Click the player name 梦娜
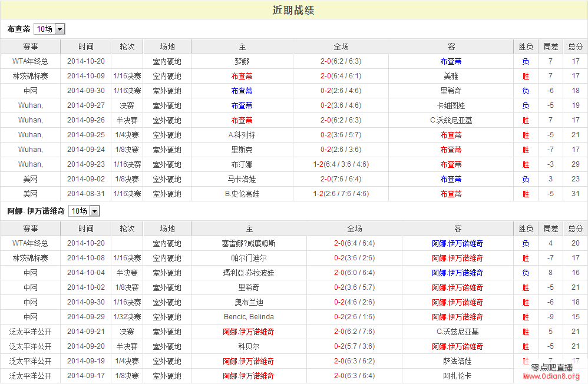The width and height of the screenshot is (588, 384). click(242, 61)
